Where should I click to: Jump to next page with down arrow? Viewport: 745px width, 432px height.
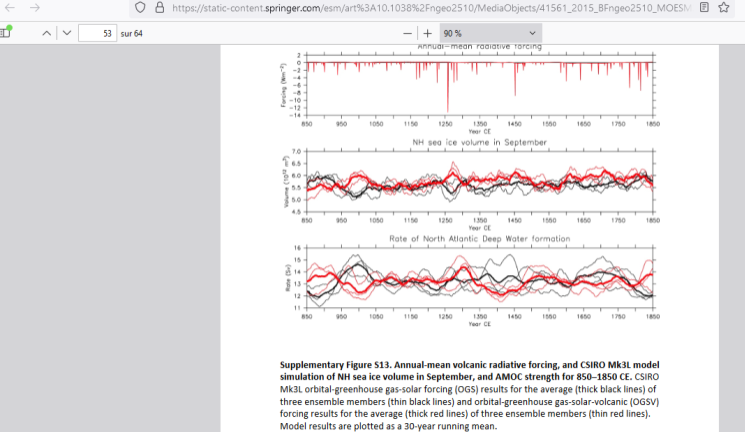tap(67, 33)
